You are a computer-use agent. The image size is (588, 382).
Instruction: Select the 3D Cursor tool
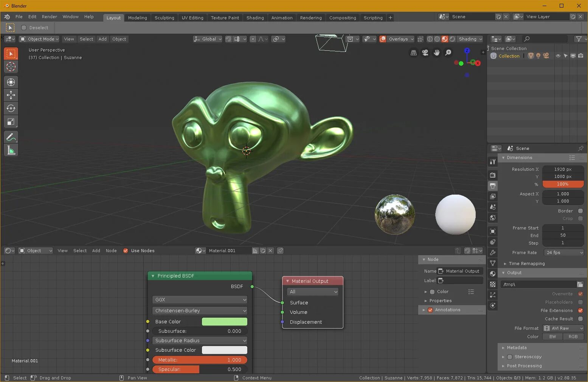coord(11,67)
